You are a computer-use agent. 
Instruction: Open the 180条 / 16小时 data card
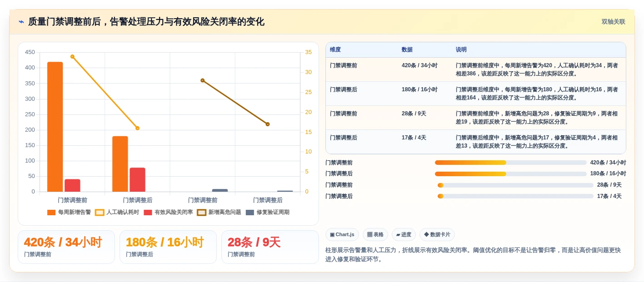pos(168,247)
